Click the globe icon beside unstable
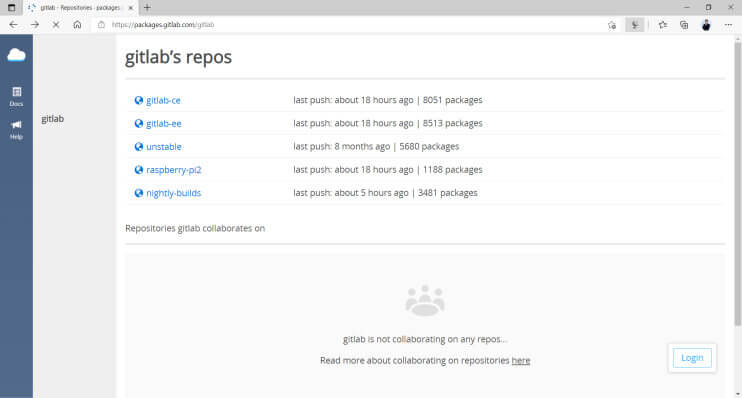The width and height of the screenshot is (742, 398). coord(139,146)
